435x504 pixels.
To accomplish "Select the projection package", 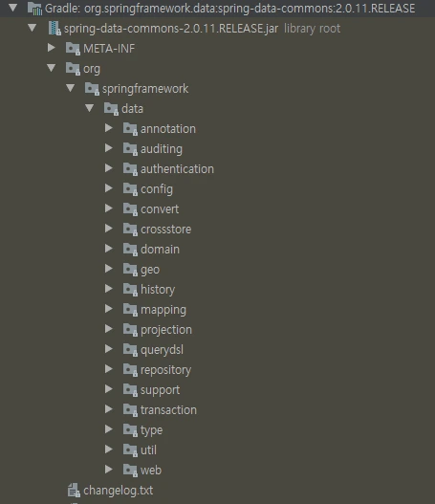I will [x=166, y=330].
